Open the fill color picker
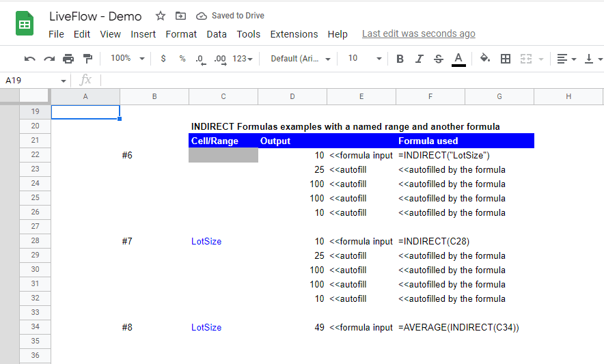The height and width of the screenshot is (364, 604). tap(485, 58)
